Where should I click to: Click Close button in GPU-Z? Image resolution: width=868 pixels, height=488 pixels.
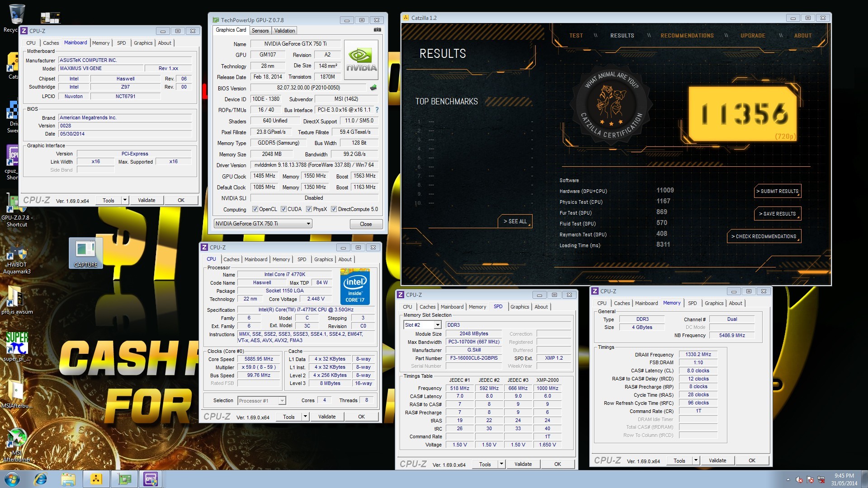(366, 224)
